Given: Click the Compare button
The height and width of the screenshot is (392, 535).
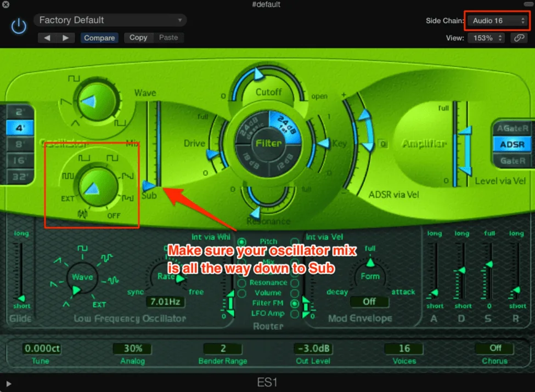Looking at the screenshot, I should click(x=99, y=37).
